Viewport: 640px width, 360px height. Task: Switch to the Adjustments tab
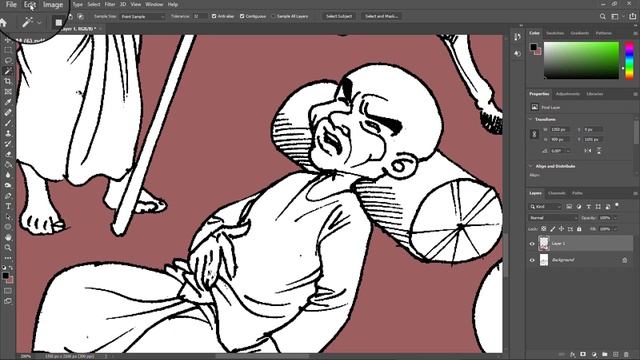tap(568, 94)
